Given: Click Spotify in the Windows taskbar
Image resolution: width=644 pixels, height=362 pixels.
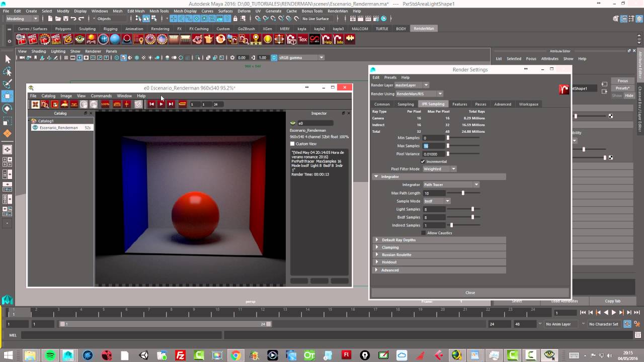Looking at the screenshot, I should coord(50,355).
